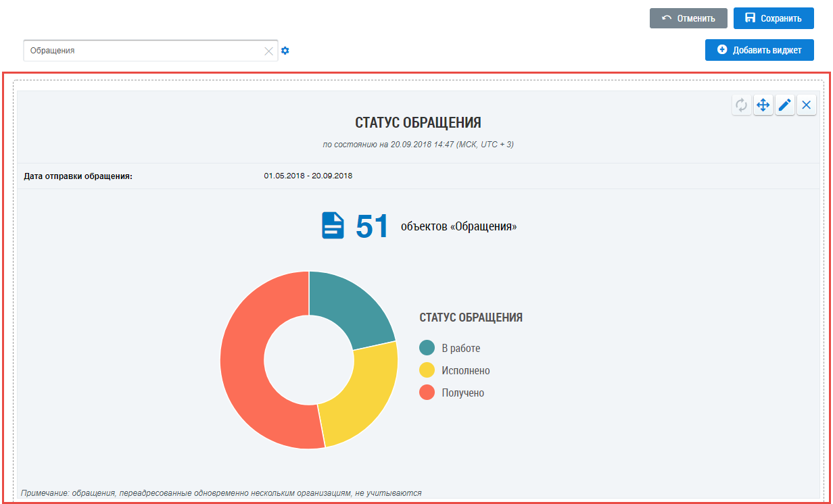This screenshot has width=833, height=504.
Task: Click Добавить виджет button
Action: coord(759,50)
